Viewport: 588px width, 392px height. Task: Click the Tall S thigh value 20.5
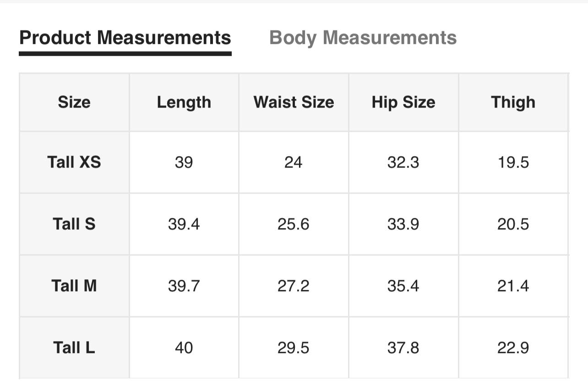click(513, 224)
